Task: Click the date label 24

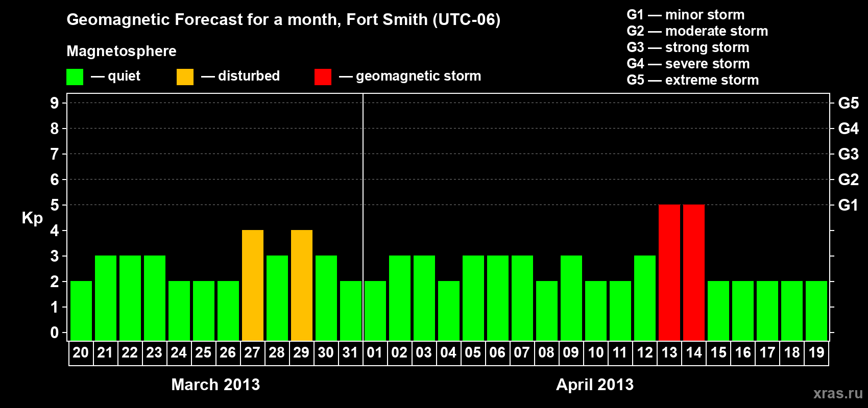Action: 179,352
